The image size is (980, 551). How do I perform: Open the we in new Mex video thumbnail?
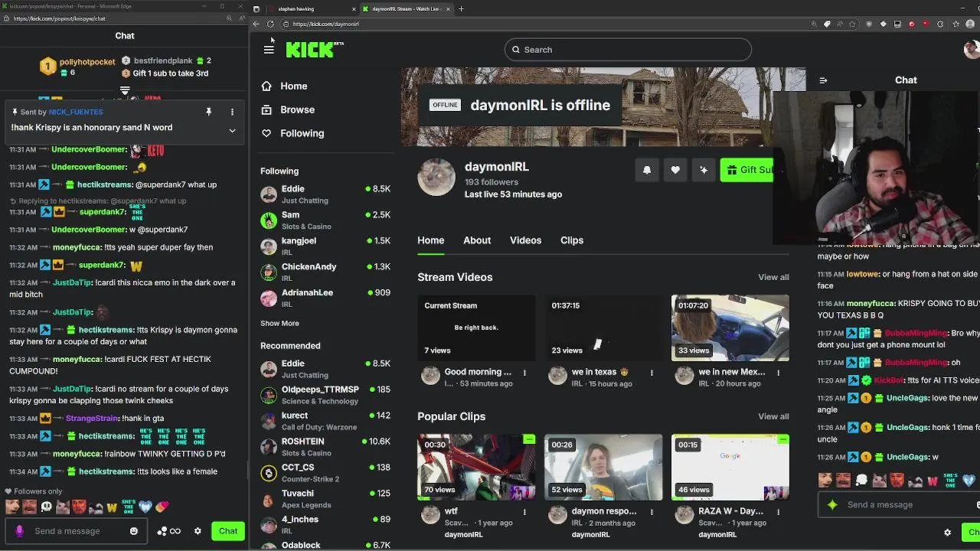[730, 328]
